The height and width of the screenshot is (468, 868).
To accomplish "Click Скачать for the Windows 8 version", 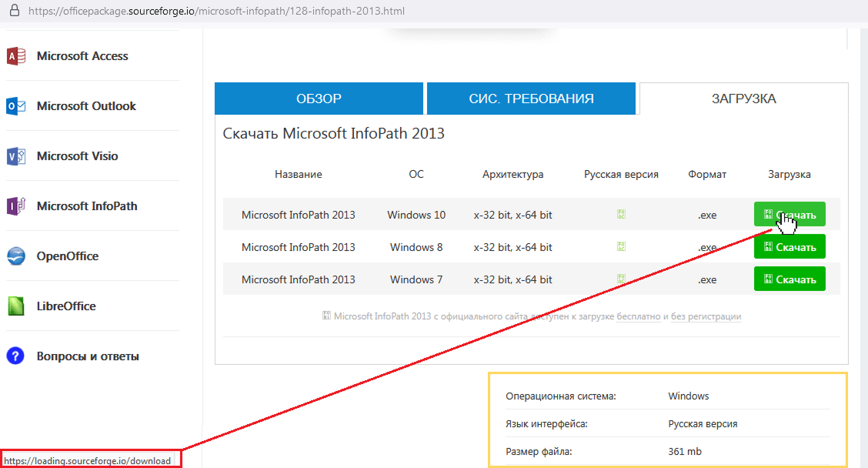I will coord(790,246).
